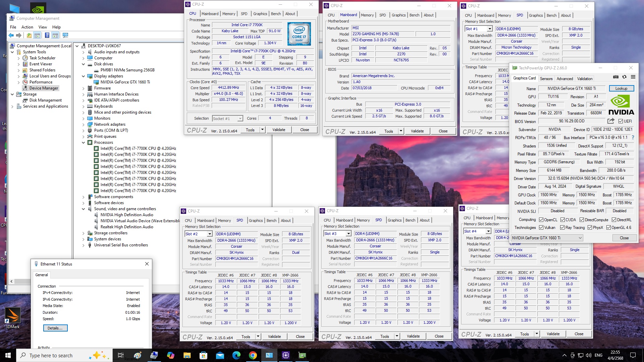Toggle the Vulkan checkbox
Viewport: 644px width, 362px height.
[x=541, y=228]
